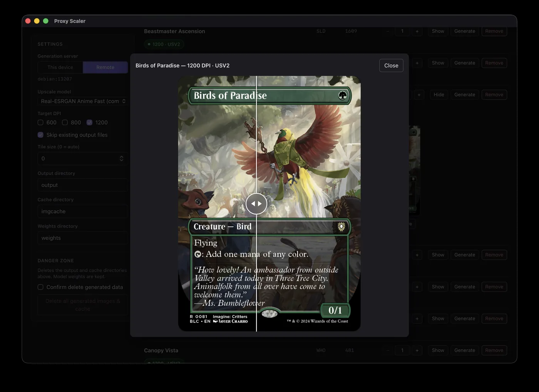Show the Beastmaster Ascension preview
Screen dimensions: 539x392
[x=438, y=31]
